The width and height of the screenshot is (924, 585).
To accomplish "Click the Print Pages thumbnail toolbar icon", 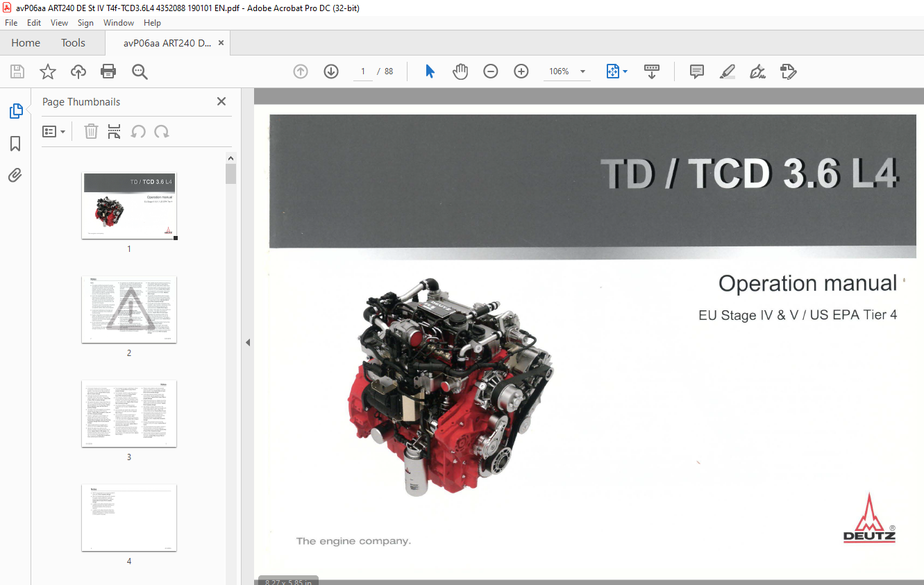I will [115, 131].
